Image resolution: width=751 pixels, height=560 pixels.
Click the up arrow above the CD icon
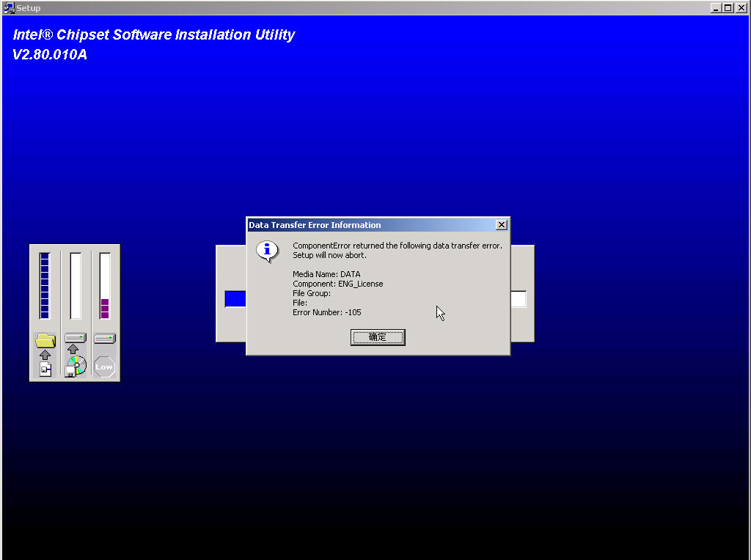[x=73, y=349]
